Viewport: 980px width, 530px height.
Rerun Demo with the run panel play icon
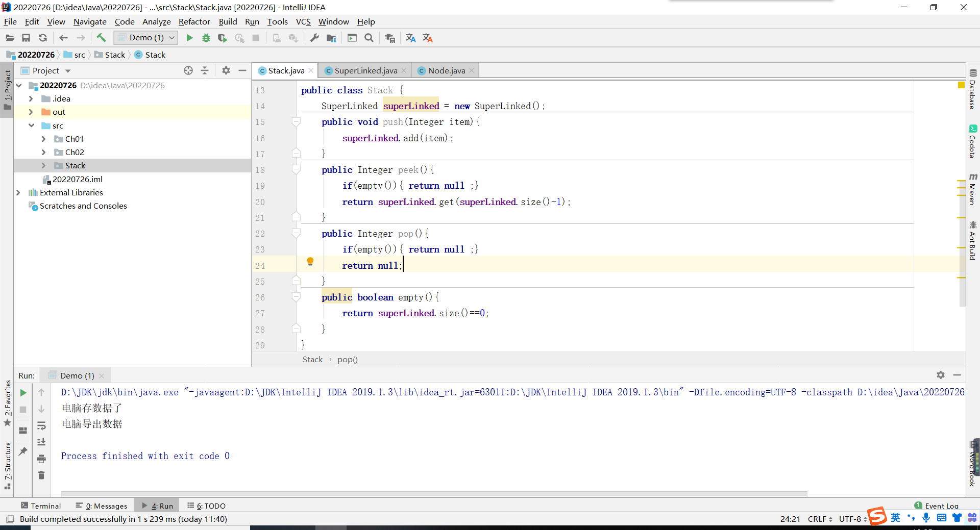tap(23, 392)
